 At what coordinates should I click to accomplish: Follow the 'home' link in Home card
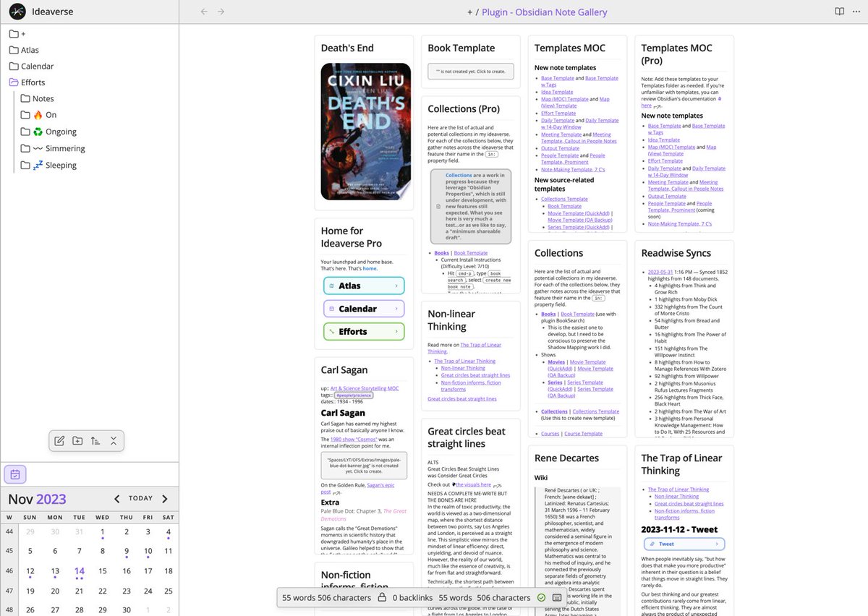[x=370, y=268]
